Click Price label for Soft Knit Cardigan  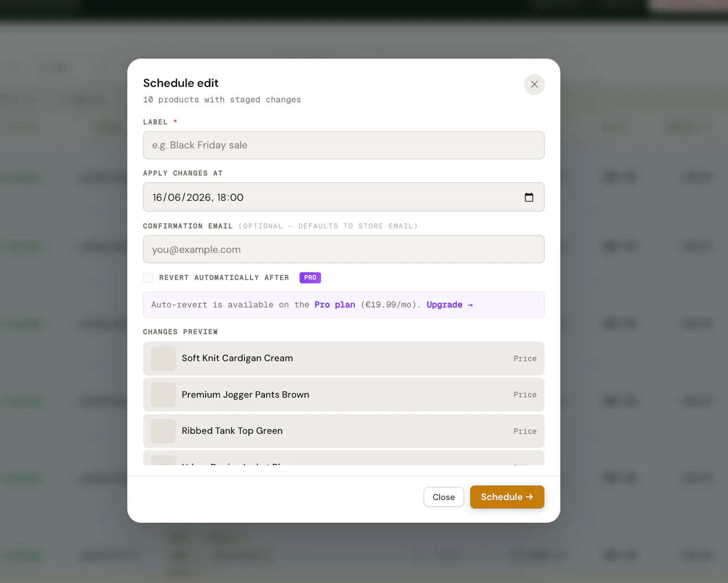coord(525,359)
